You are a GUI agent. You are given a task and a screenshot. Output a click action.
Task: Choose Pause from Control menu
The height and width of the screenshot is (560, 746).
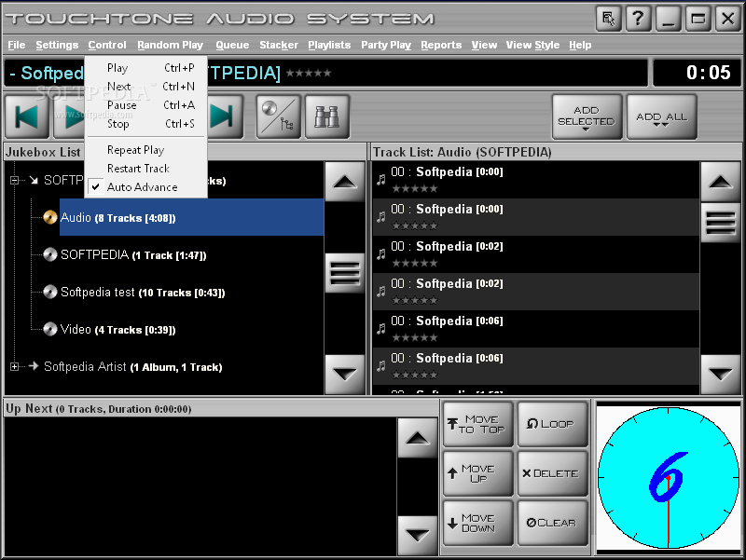tap(146, 105)
